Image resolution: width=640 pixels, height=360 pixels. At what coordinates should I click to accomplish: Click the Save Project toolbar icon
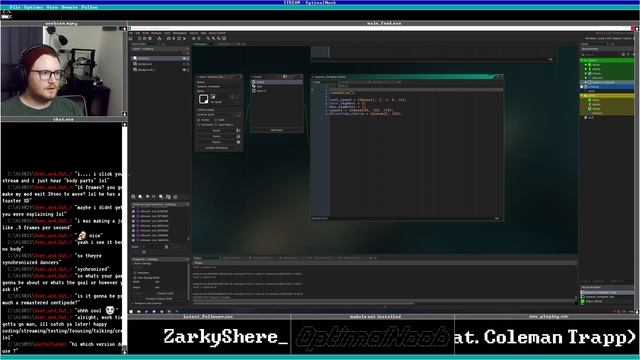click(x=150, y=38)
